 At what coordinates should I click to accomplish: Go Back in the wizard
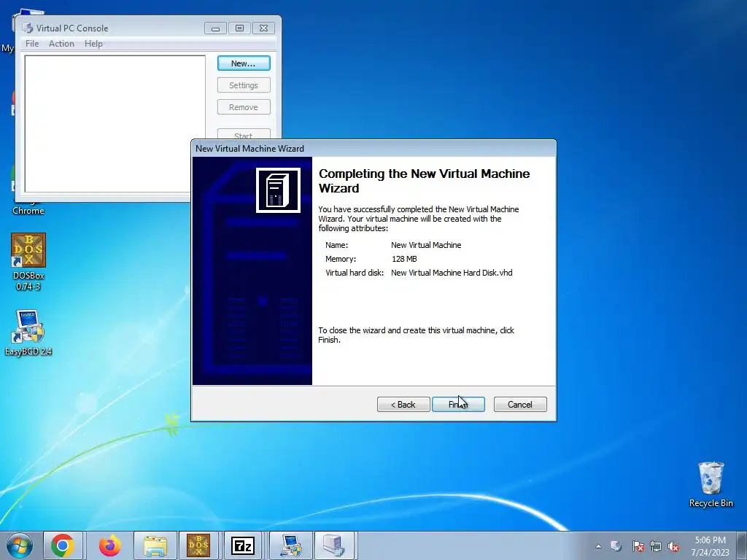pyautogui.click(x=403, y=404)
